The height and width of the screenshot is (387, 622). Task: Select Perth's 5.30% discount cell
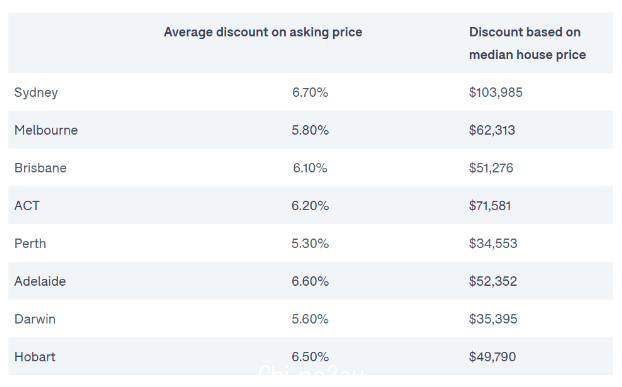310,243
